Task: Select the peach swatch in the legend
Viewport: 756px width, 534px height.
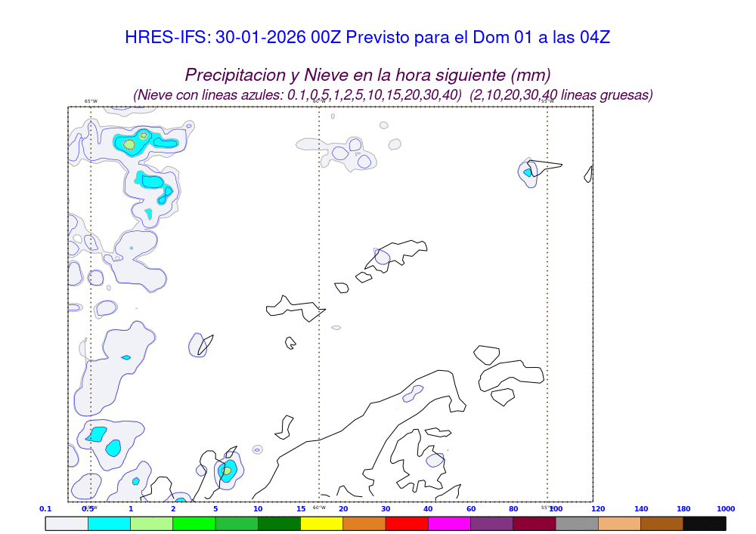Action: tap(619, 523)
